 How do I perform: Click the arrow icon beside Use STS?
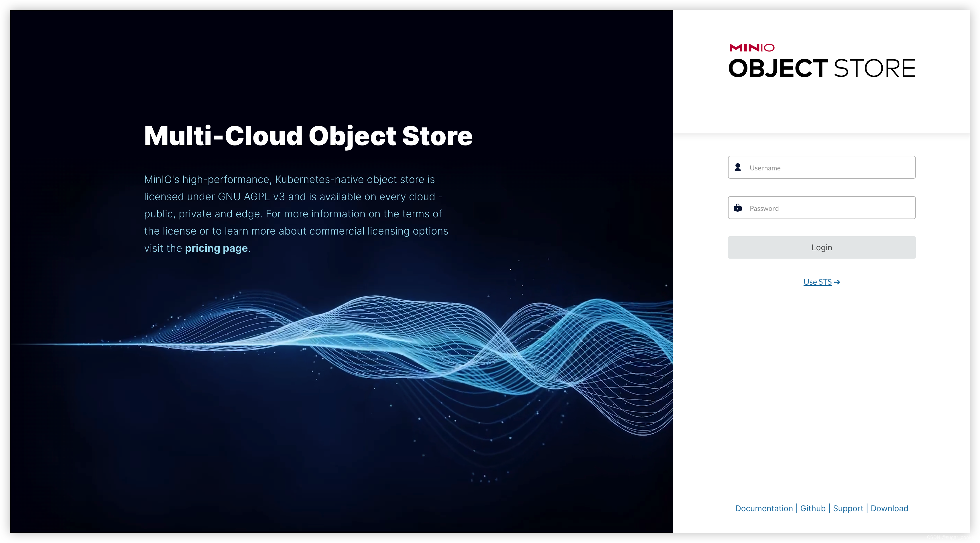tap(837, 282)
